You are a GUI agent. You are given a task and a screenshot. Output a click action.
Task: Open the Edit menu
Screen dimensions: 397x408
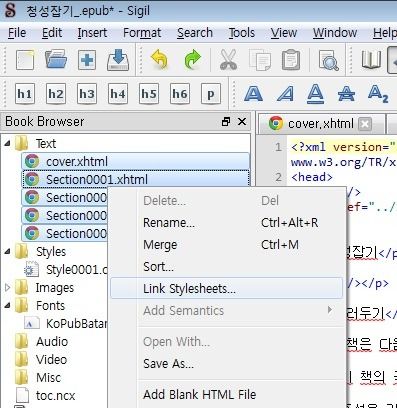[x=52, y=33]
